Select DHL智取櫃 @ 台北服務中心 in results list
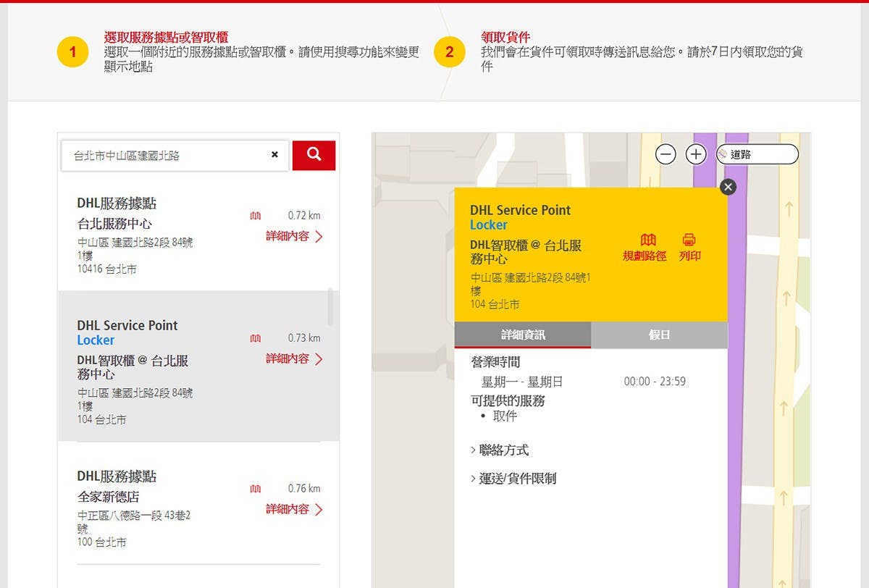Image resolution: width=869 pixels, height=588 pixels. [x=198, y=366]
